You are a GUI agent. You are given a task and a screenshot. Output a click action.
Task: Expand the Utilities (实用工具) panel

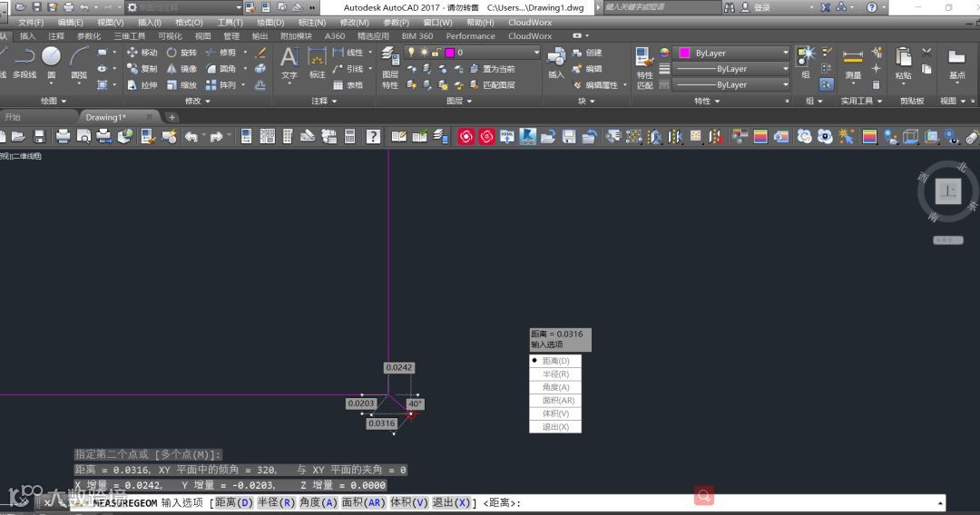point(861,101)
